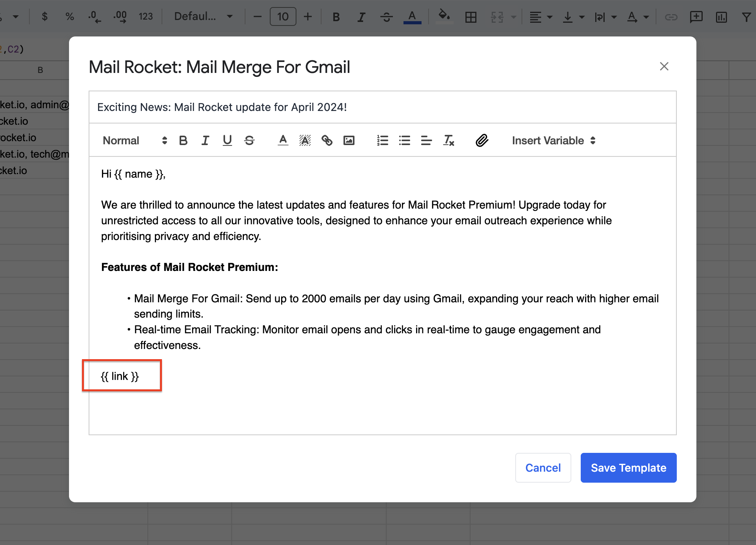
Task: Click the Cancel button
Action: (543, 468)
